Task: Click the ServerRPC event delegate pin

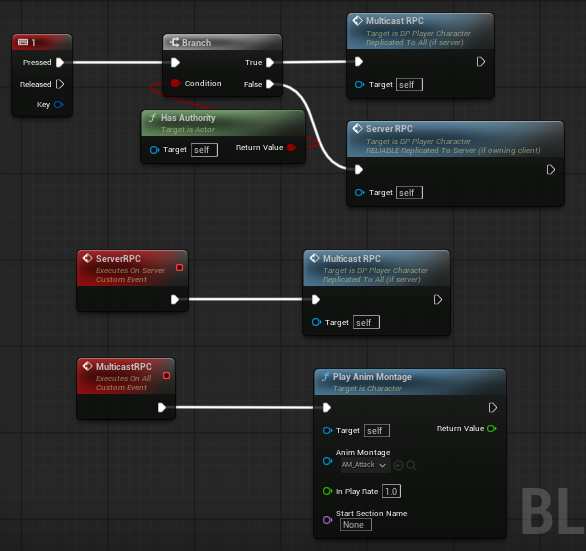Action: pos(179,268)
